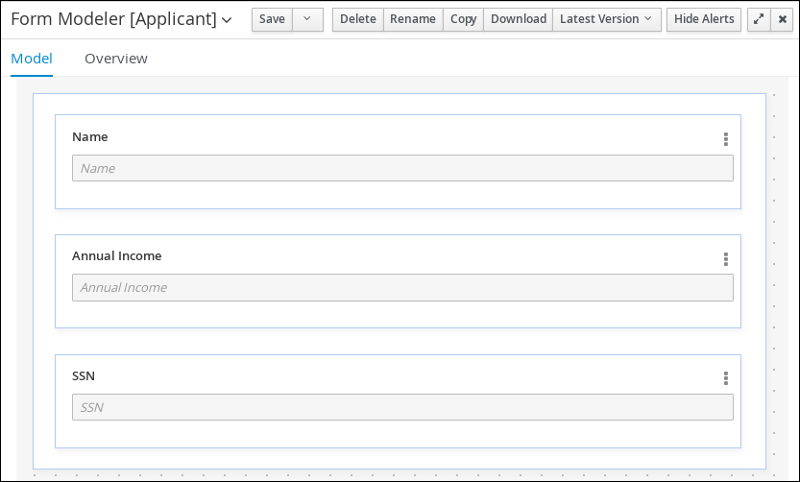Viewport: 800px width, 482px height.
Task: Focus the Annual Income input field
Action: pyautogui.click(x=402, y=288)
